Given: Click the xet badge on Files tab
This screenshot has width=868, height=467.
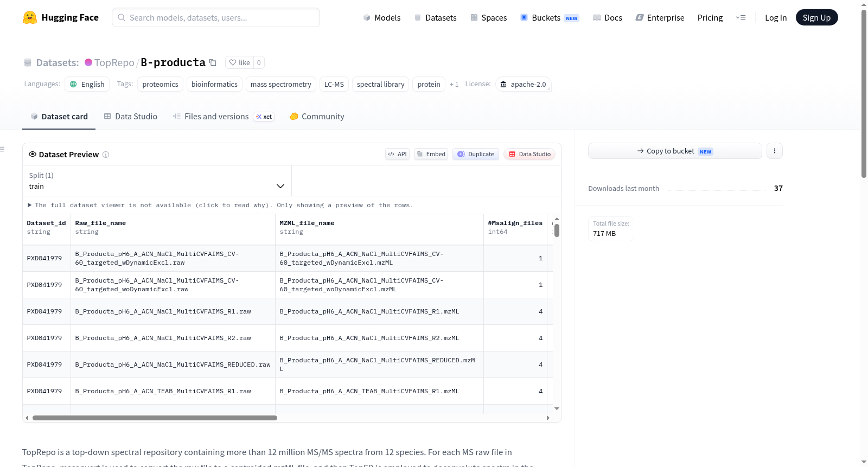Looking at the screenshot, I should (x=264, y=117).
